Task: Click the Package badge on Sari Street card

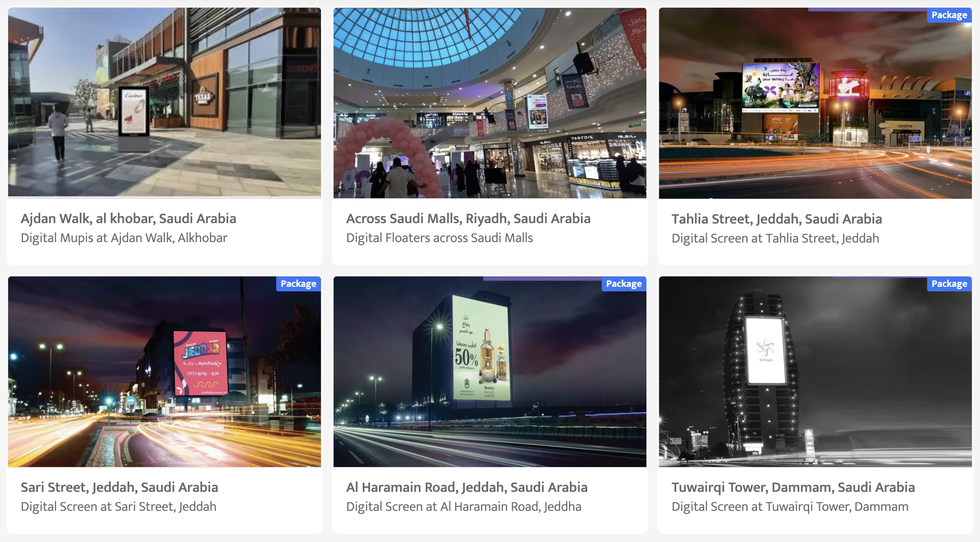Action: (x=298, y=284)
